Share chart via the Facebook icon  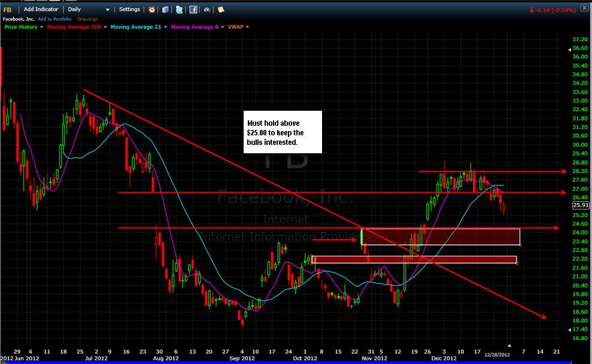tap(193, 10)
